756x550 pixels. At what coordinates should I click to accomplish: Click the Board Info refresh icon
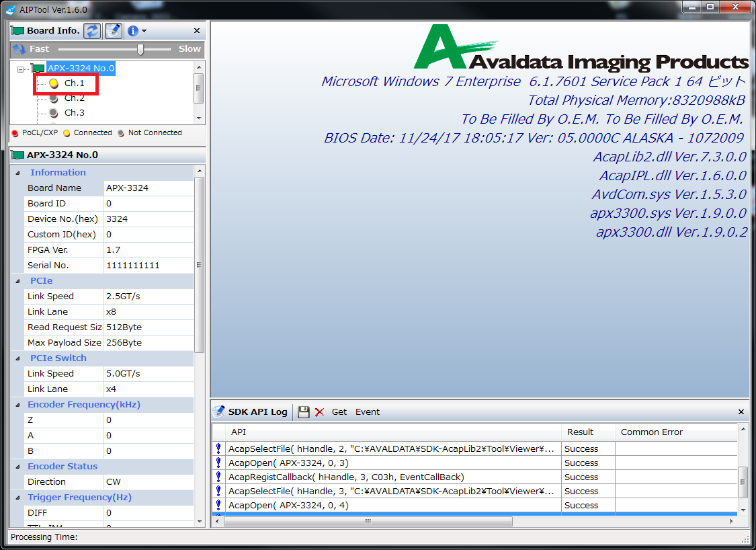click(x=92, y=31)
